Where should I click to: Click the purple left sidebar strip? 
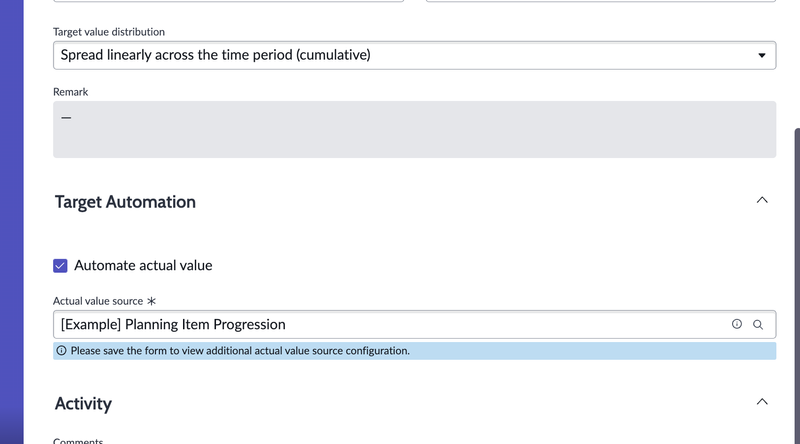click(11, 222)
